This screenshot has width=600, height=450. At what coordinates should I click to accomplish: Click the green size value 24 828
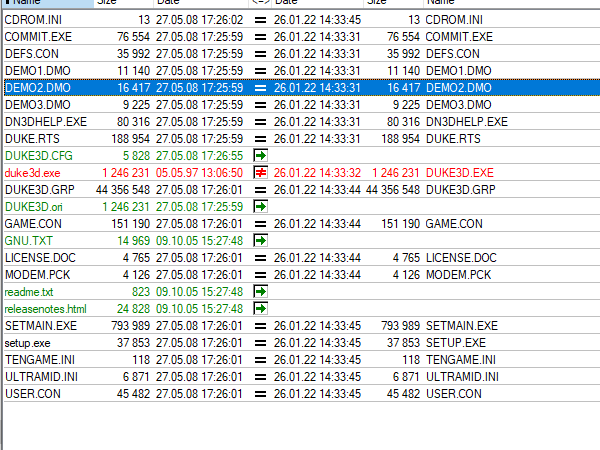pyautogui.click(x=134, y=308)
